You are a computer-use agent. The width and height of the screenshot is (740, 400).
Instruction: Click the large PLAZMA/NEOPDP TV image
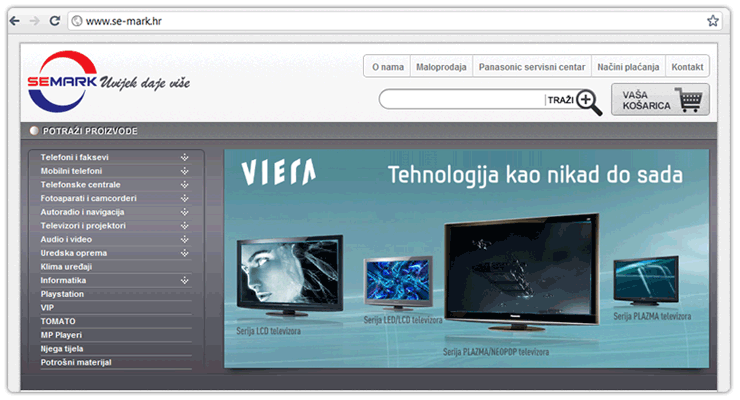pyautogui.click(x=522, y=272)
